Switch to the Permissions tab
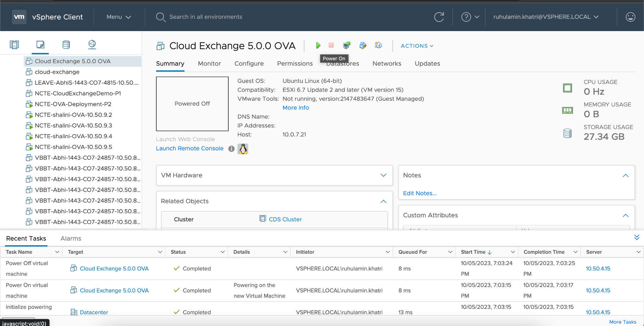The image size is (644, 326). tap(295, 63)
